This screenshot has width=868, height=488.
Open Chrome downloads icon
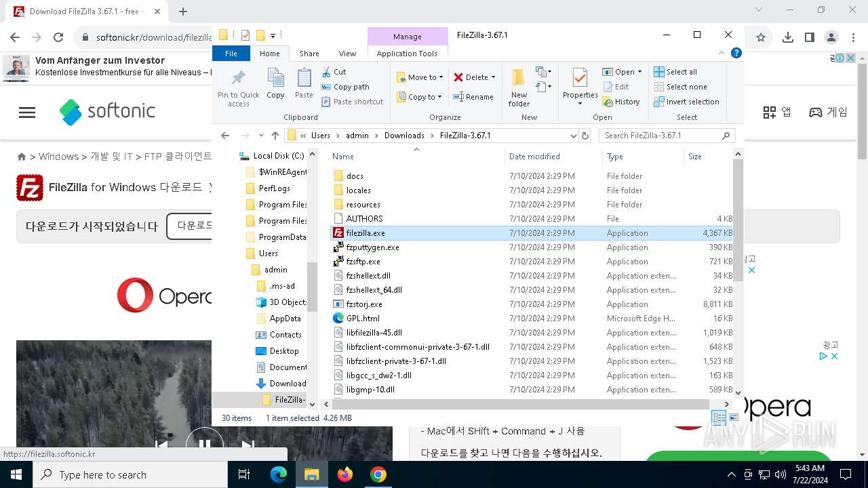[x=788, y=37]
